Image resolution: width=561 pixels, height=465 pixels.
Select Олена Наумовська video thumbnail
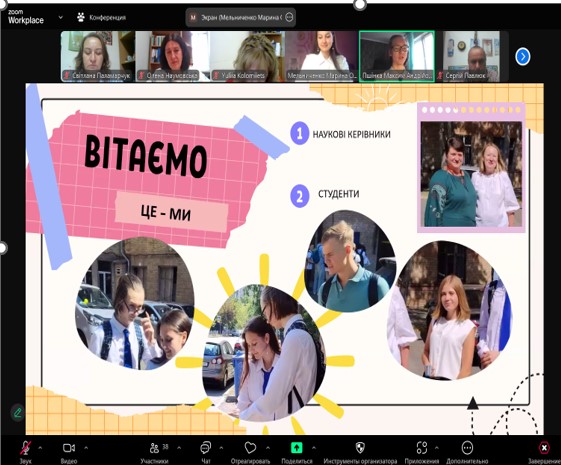pyautogui.click(x=172, y=57)
